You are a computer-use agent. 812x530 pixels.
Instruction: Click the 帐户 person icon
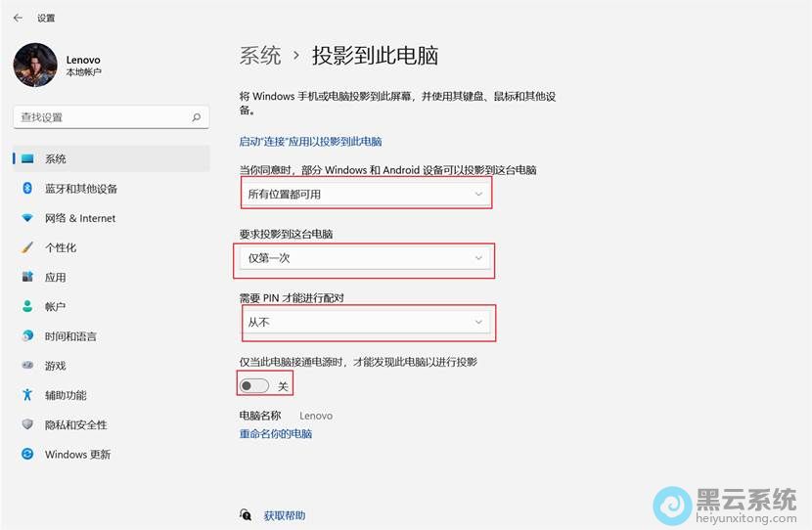pyautogui.click(x=27, y=306)
